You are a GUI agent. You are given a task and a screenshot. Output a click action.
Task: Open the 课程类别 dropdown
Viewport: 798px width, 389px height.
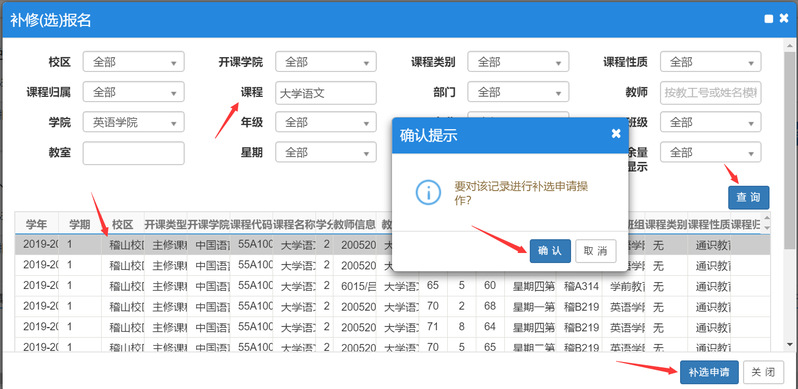coord(518,62)
